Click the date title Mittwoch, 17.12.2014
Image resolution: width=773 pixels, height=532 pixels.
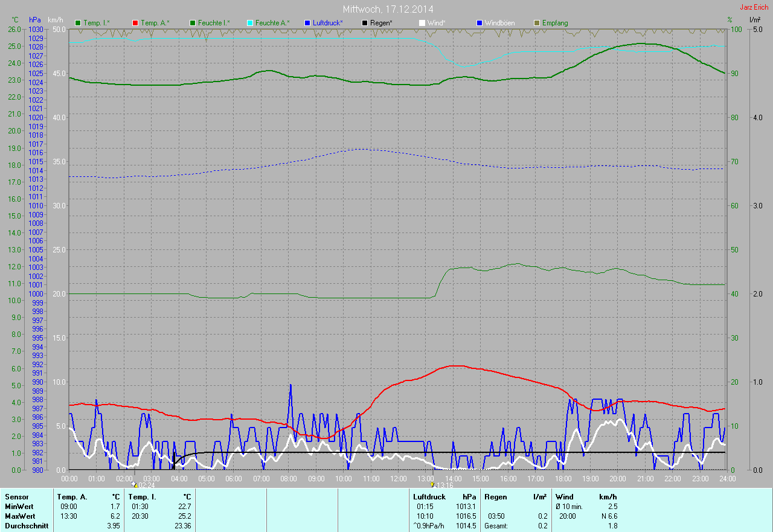pos(388,9)
